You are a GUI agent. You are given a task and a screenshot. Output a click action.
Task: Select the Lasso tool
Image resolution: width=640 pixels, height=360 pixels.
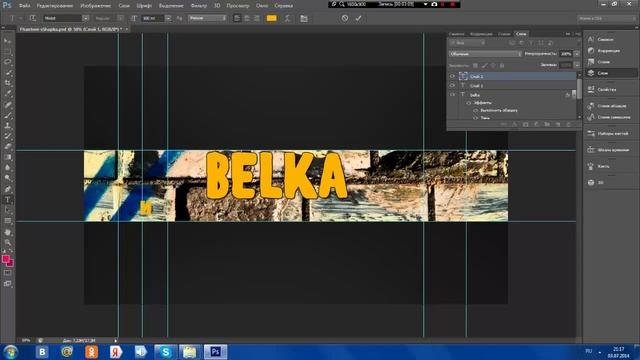point(7,62)
